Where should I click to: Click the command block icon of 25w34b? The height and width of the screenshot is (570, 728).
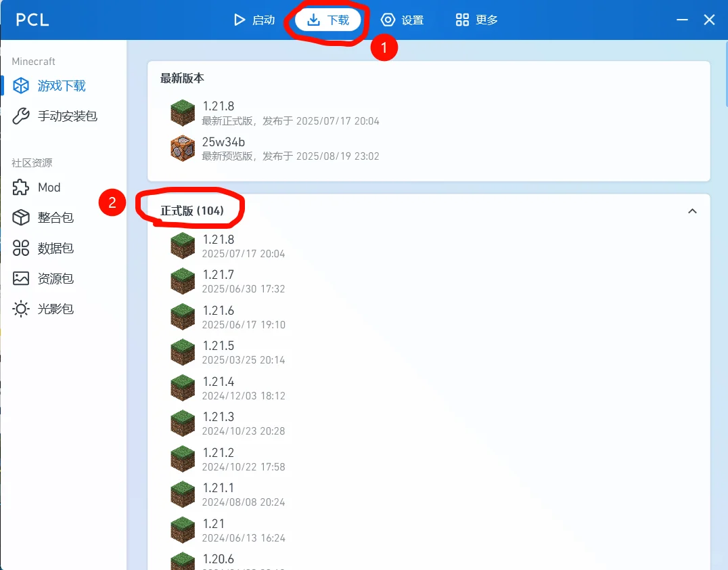click(183, 149)
